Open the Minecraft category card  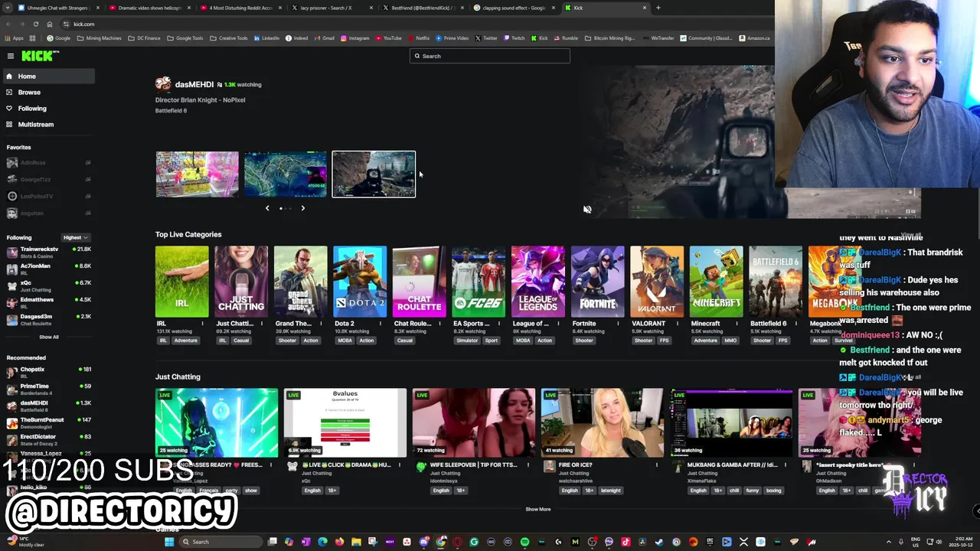pyautogui.click(x=716, y=282)
